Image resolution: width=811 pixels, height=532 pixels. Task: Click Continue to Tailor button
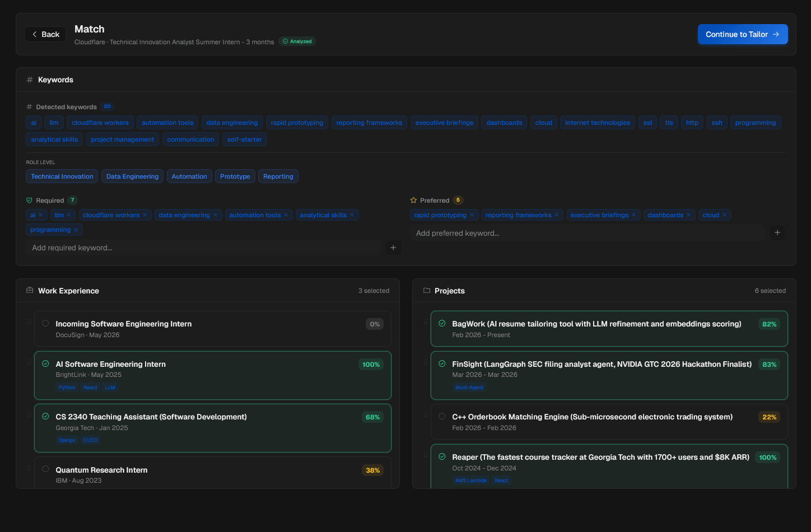pos(743,34)
